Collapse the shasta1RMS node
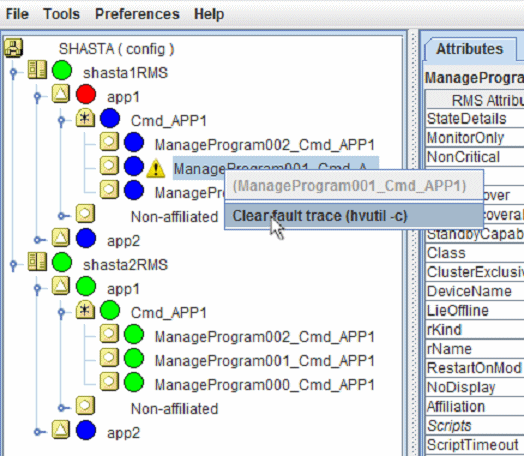Screen dimensions: 524x456 [13, 72]
